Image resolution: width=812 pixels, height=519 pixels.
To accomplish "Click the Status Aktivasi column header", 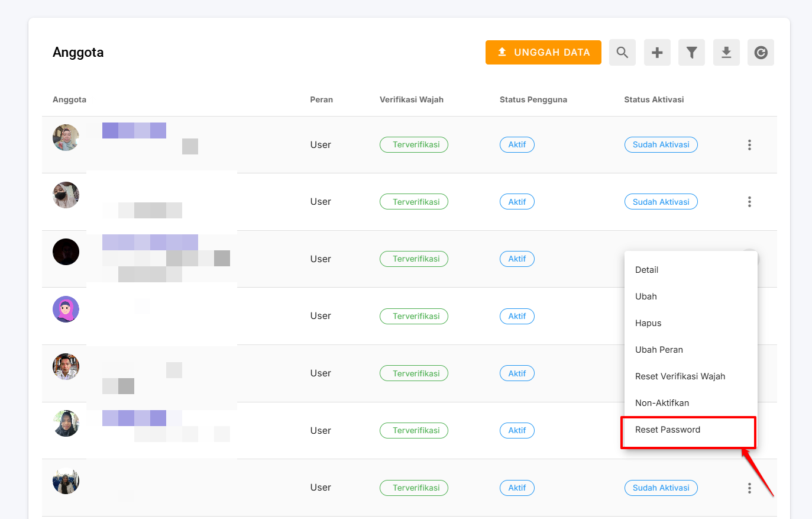I will coord(654,99).
